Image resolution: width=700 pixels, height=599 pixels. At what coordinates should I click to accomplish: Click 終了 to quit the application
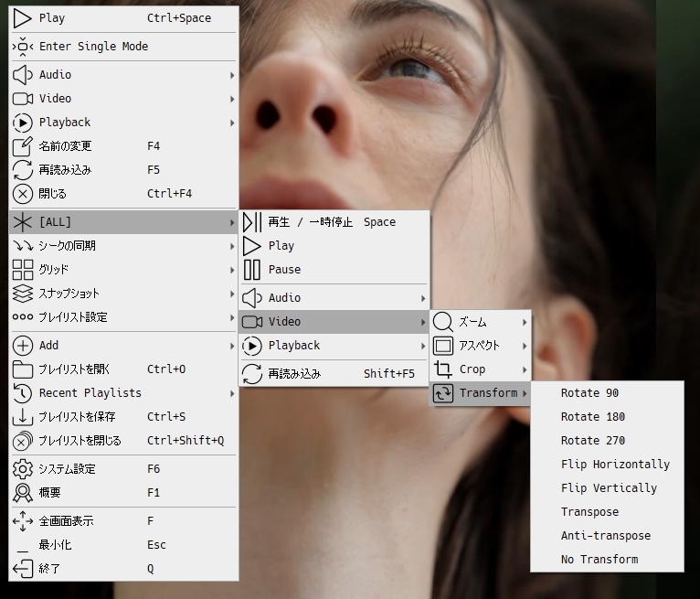49,569
